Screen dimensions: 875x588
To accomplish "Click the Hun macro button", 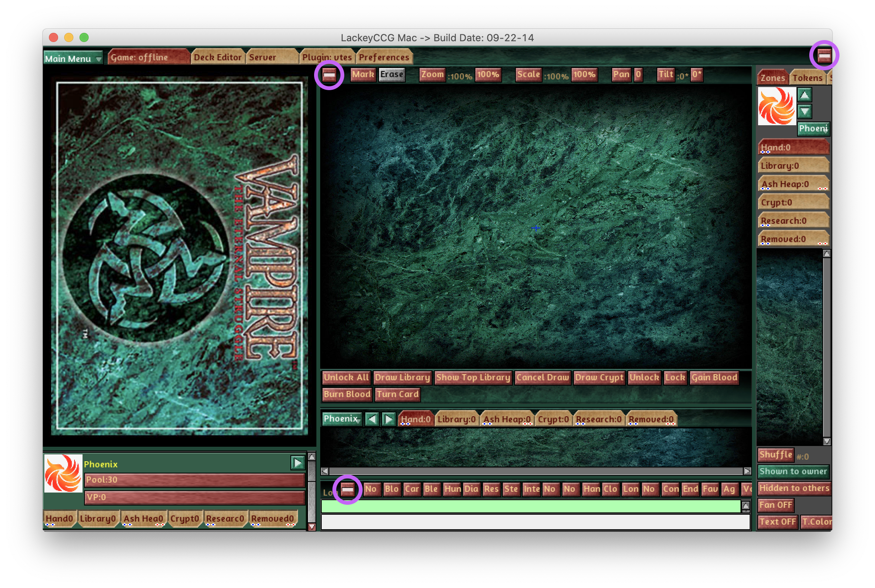I will (452, 489).
